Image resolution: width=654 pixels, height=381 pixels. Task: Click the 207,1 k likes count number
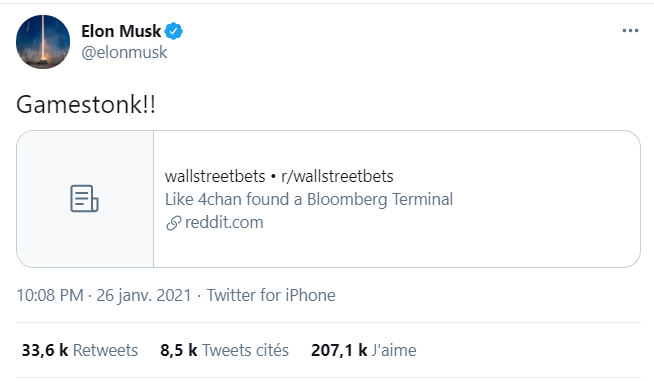[339, 350]
